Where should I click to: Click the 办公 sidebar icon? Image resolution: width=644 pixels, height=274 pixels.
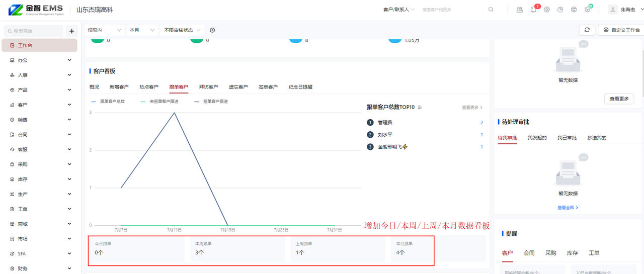(12, 60)
